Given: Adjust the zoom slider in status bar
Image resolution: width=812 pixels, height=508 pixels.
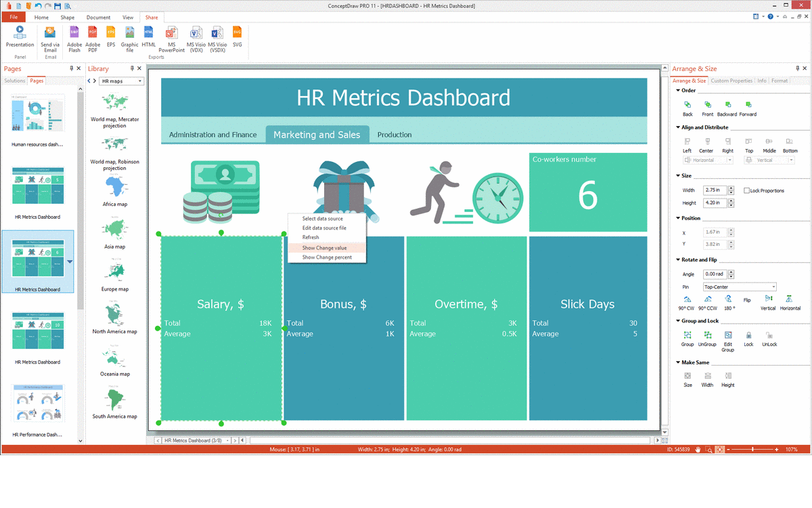Looking at the screenshot, I should [752, 449].
